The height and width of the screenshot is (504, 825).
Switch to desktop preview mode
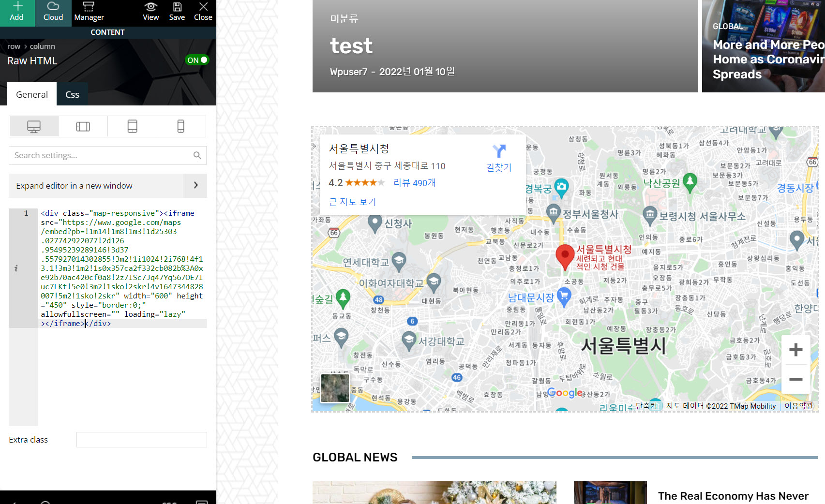point(33,126)
